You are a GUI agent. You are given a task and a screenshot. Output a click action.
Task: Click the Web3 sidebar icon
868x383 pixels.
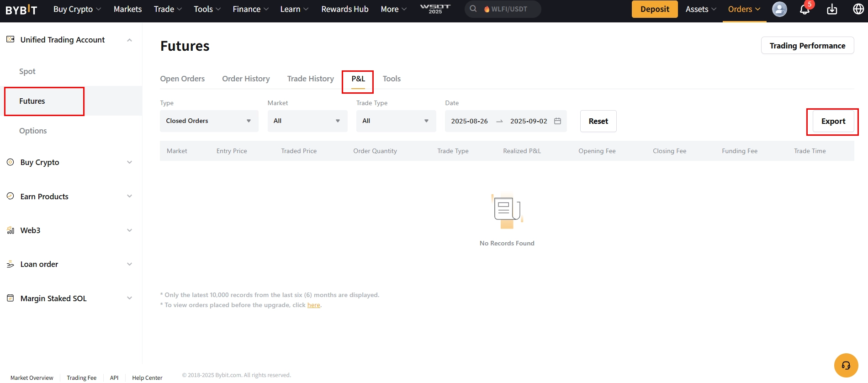pos(10,230)
